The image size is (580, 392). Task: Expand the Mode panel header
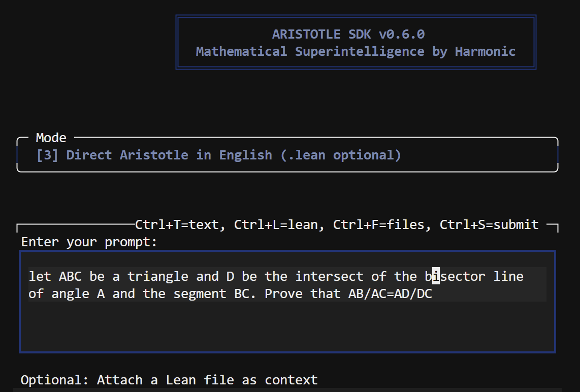coord(51,138)
